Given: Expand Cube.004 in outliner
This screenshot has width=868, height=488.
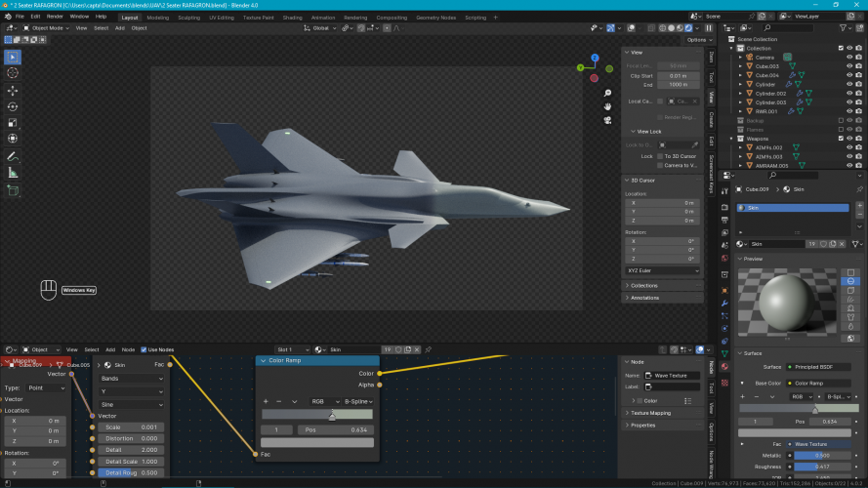Looking at the screenshot, I should tap(741, 75).
